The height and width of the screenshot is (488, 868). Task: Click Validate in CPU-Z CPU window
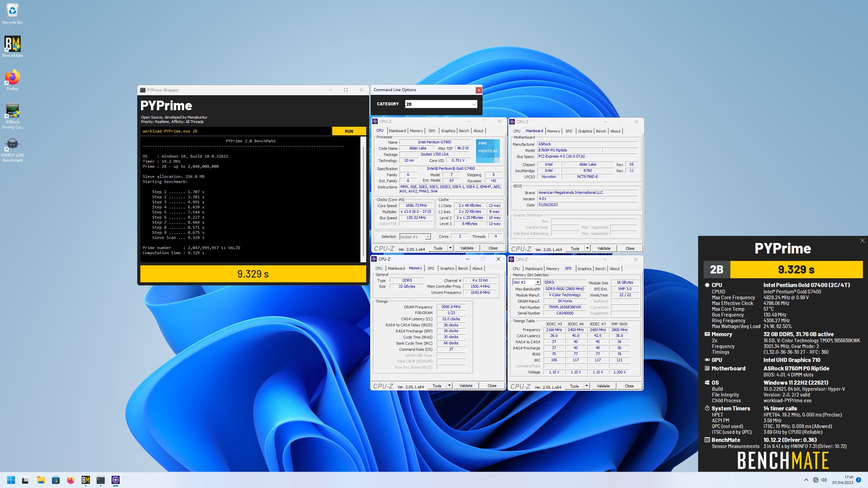[467, 248]
